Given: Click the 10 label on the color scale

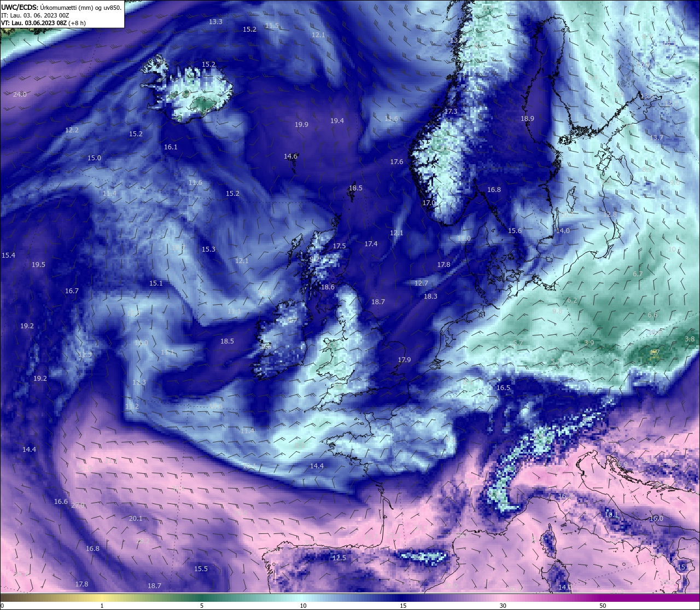Looking at the screenshot, I should click(x=302, y=606).
